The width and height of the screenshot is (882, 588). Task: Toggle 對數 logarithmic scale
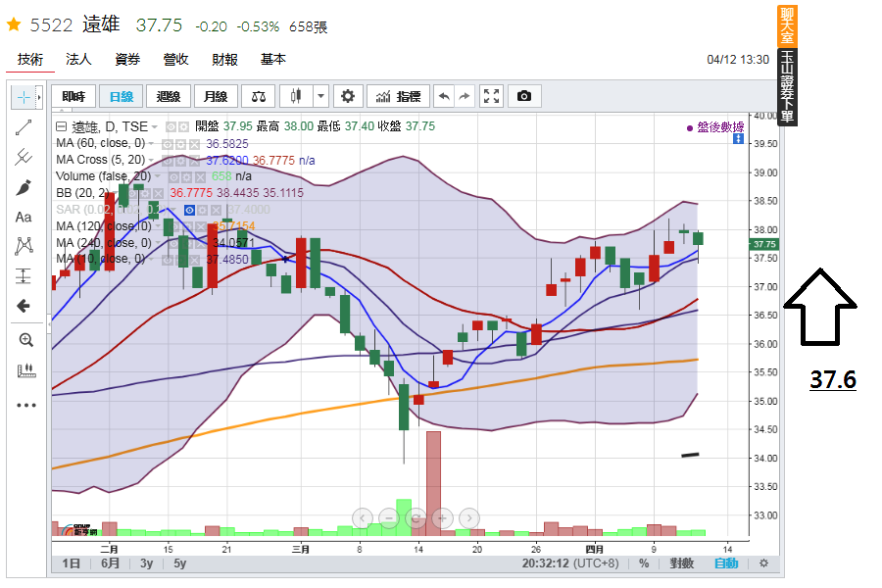point(681,563)
